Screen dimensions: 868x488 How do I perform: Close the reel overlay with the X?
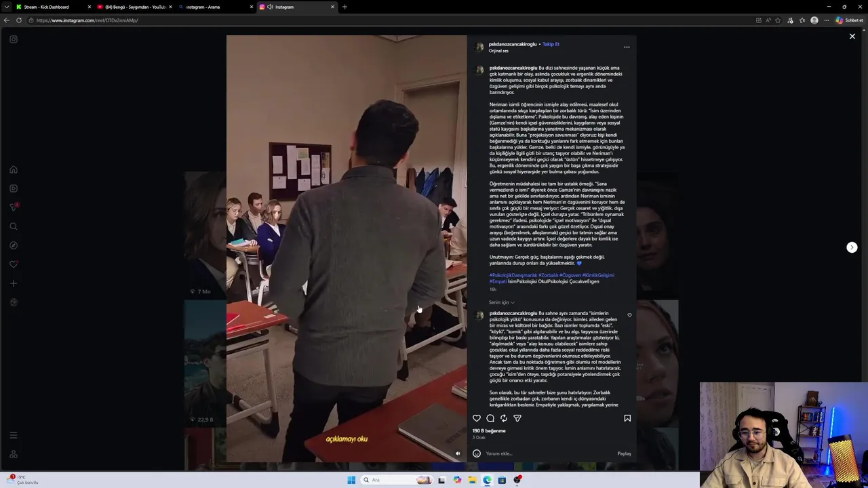coord(852,37)
